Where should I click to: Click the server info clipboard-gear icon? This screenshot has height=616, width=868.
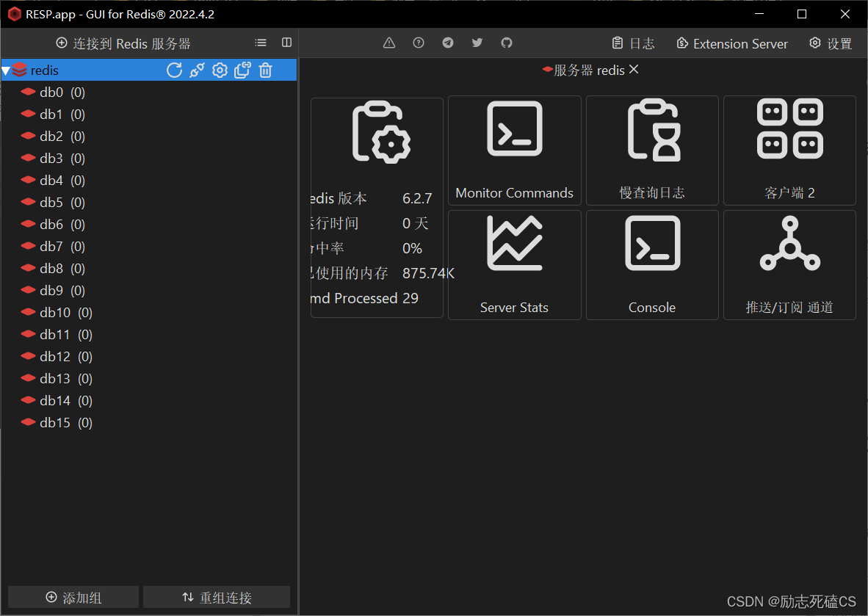click(381, 131)
